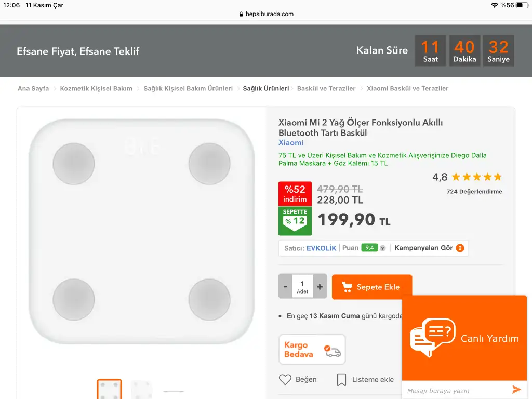
Task: Click the five-star rating icons
Action: tap(477, 177)
